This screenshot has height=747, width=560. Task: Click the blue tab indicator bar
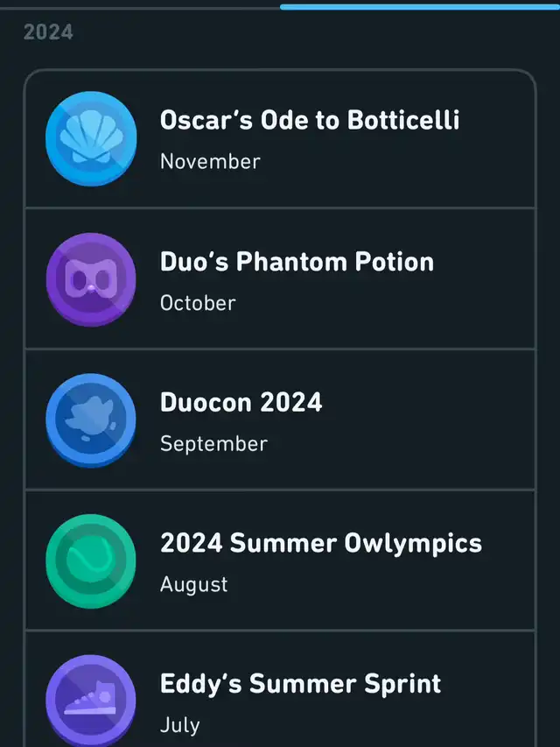[420, 6]
